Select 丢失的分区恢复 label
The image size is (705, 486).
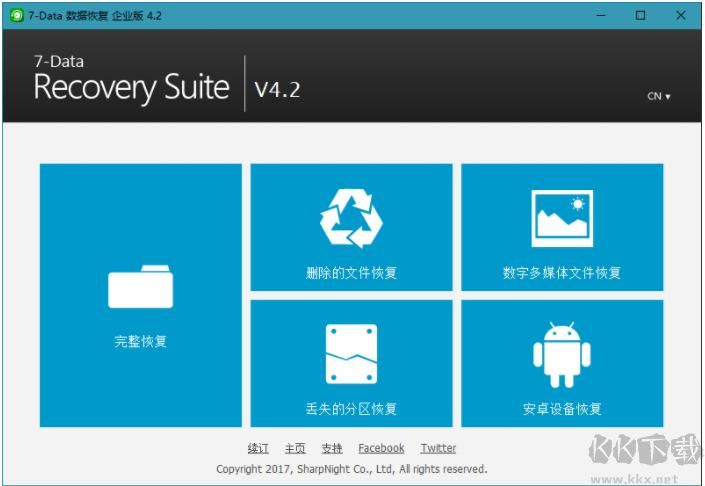pos(351,409)
